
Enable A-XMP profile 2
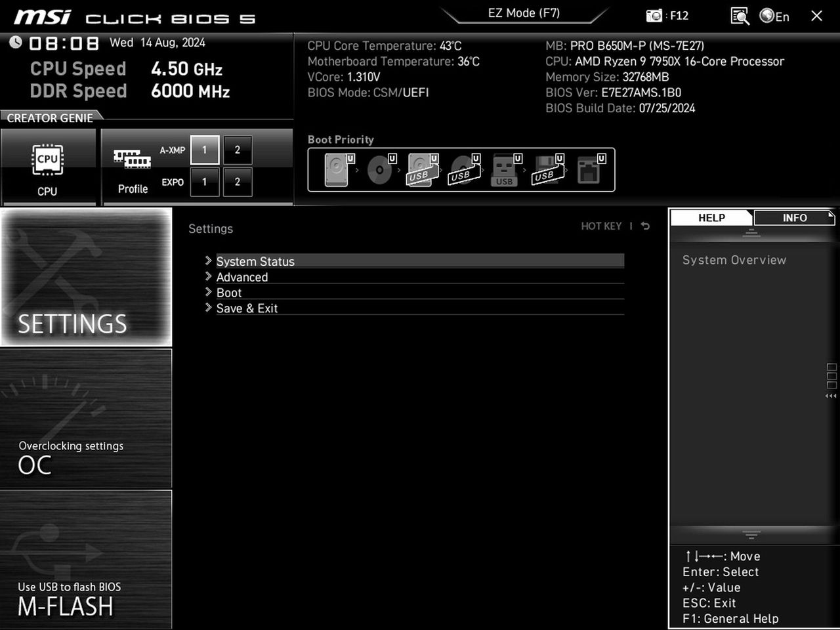pyautogui.click(x=238, y=150)
